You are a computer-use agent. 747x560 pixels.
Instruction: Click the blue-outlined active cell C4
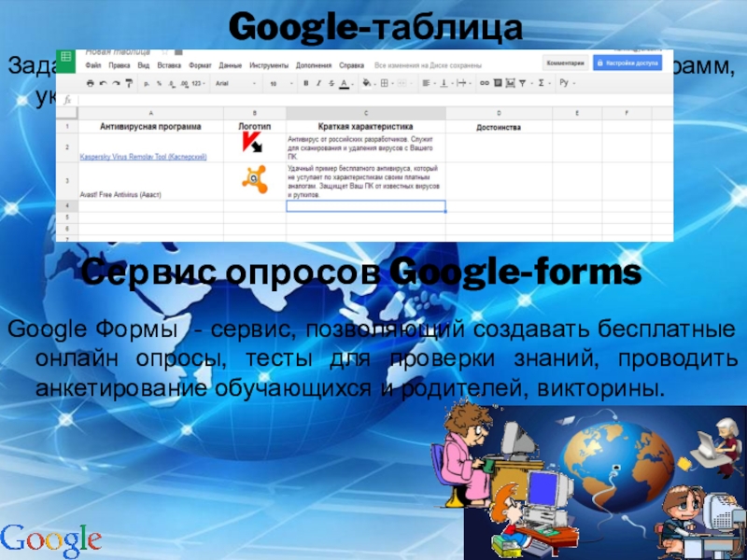(x=366, y=205)
